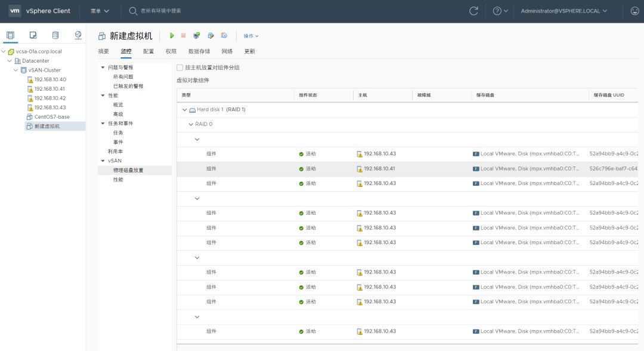Collapse the 问题与警报 section
Image resolution: width=644 pixels, height=351 pixels.
tap(103, 67)
